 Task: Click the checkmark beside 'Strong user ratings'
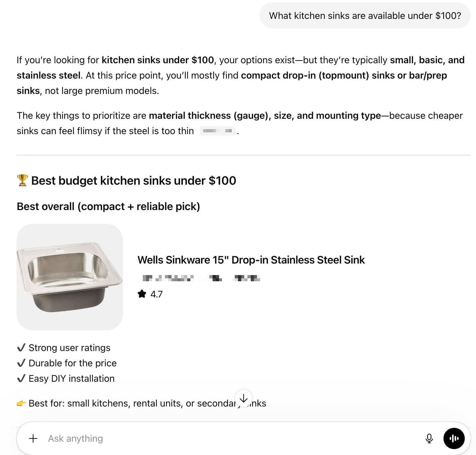tap(21, 348)
